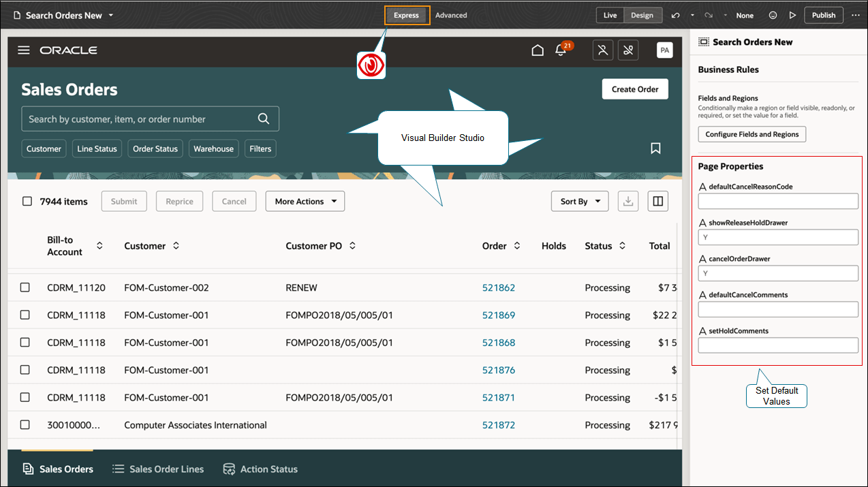The image size is (868, 487).
Task: Select the Express tab
Action: [x=407, y=15]
